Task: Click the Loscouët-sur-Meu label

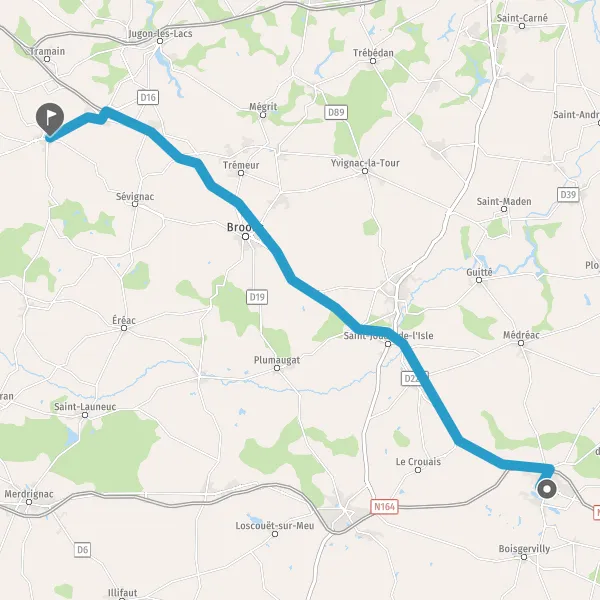Action: coord(275,526)
